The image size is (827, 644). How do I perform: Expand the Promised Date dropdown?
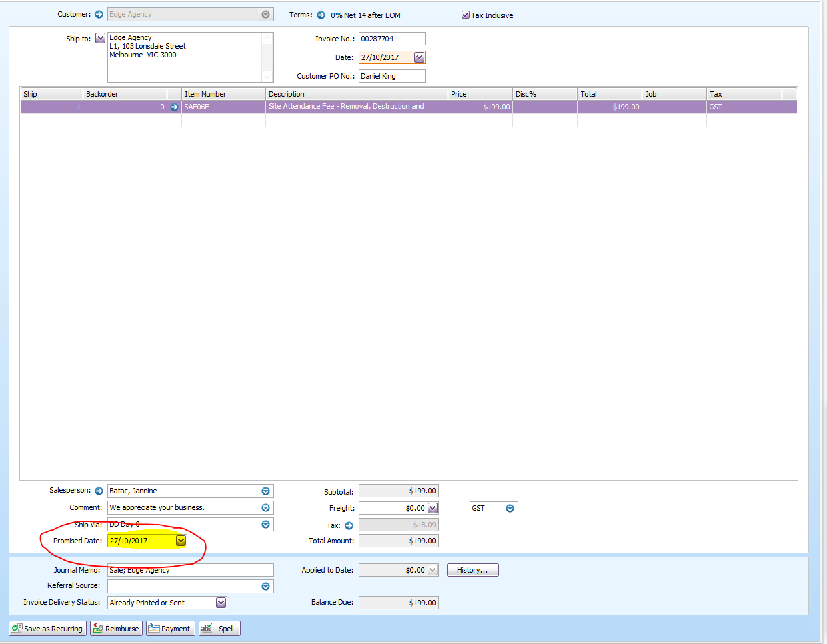tap(181, 541)
